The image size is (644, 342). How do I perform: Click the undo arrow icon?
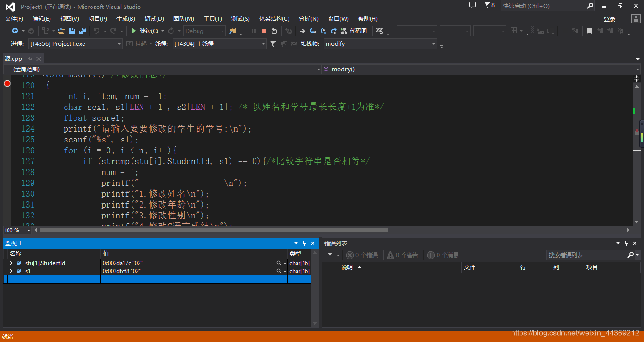[x=96, y=31]
